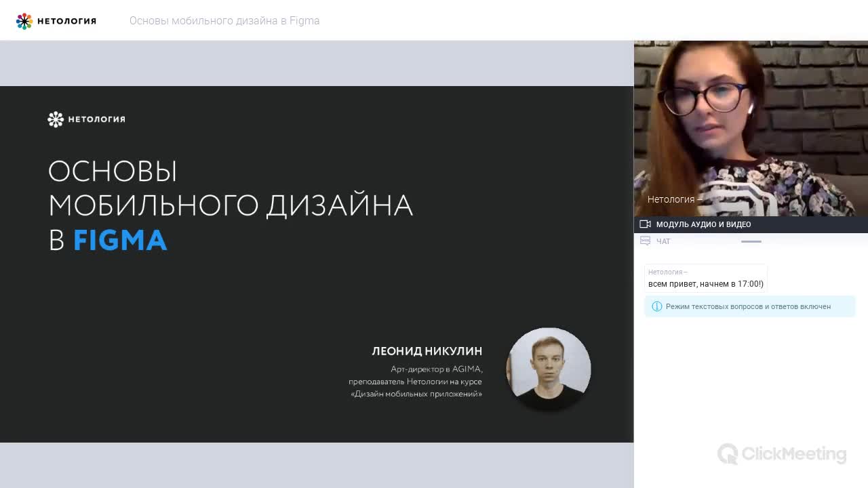Viewport: 868px width, 488px height.
Task: Collapse the МОДУЛЬ АУДИО И ВИДЕО panel header
Action: [x=751, y=224]
